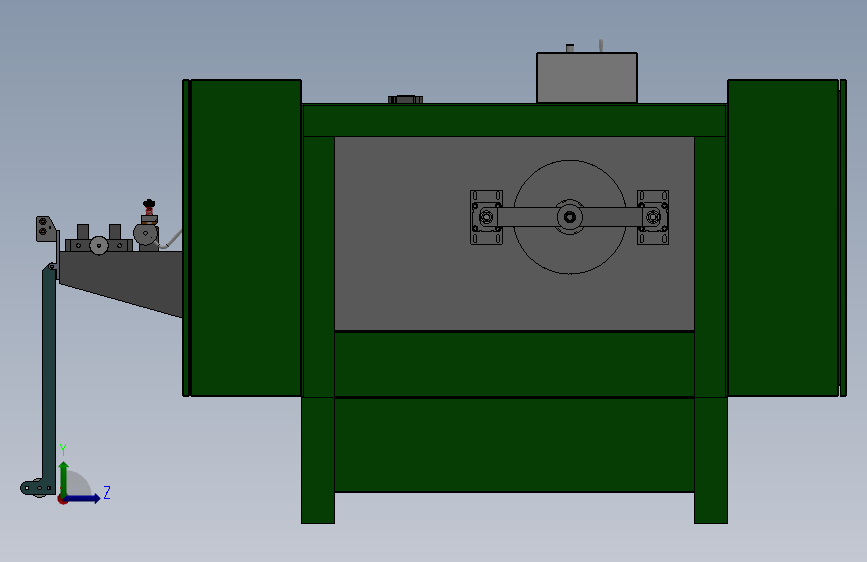The height and width of the screenshot is (562, 867).
Task: Click the red X axis origin dot of the triad
Action: coord(61,500)
